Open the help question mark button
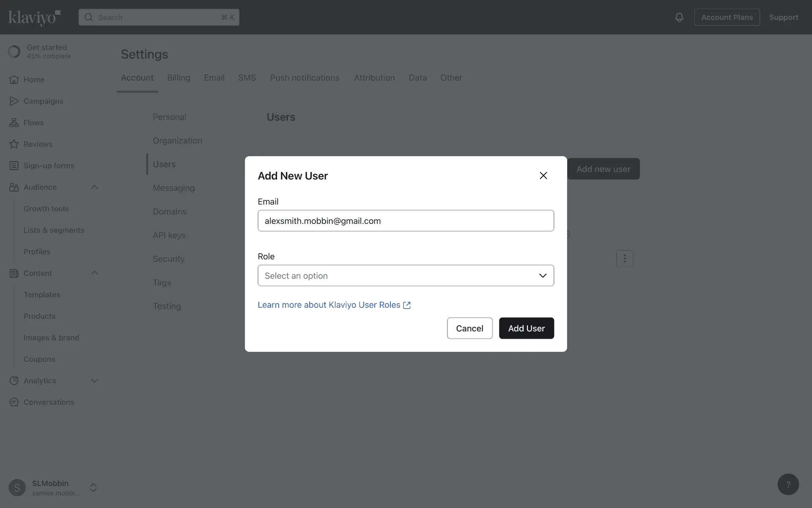This screenshot has height=508, width=812. coord(788,484)
